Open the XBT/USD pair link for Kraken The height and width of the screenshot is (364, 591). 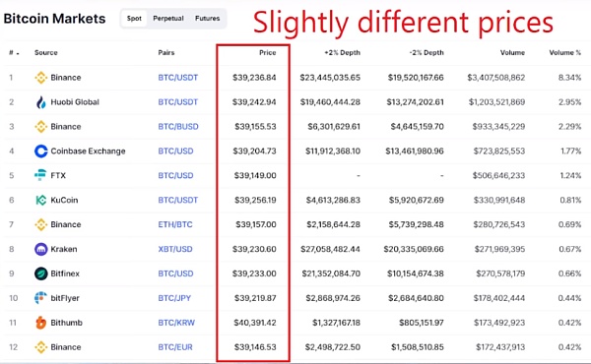175,249
